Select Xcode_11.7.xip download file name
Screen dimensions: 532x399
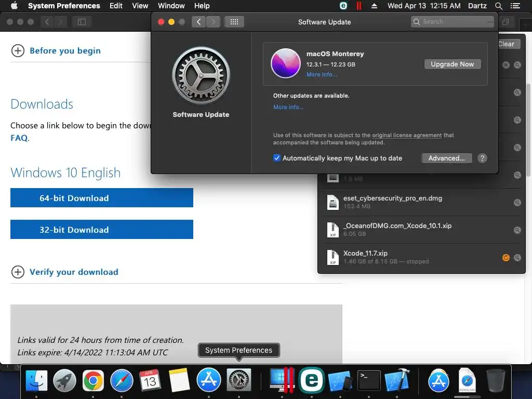click(365, 253)
